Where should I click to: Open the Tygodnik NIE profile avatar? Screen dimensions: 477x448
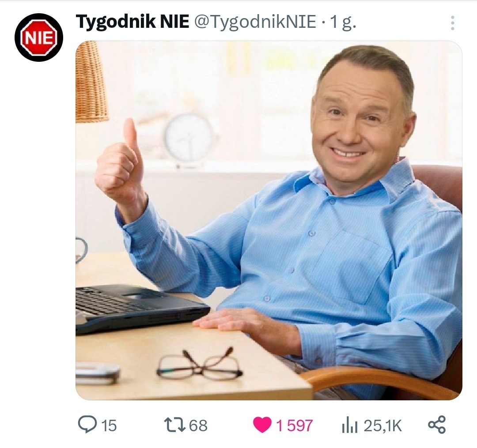point(39,38)
